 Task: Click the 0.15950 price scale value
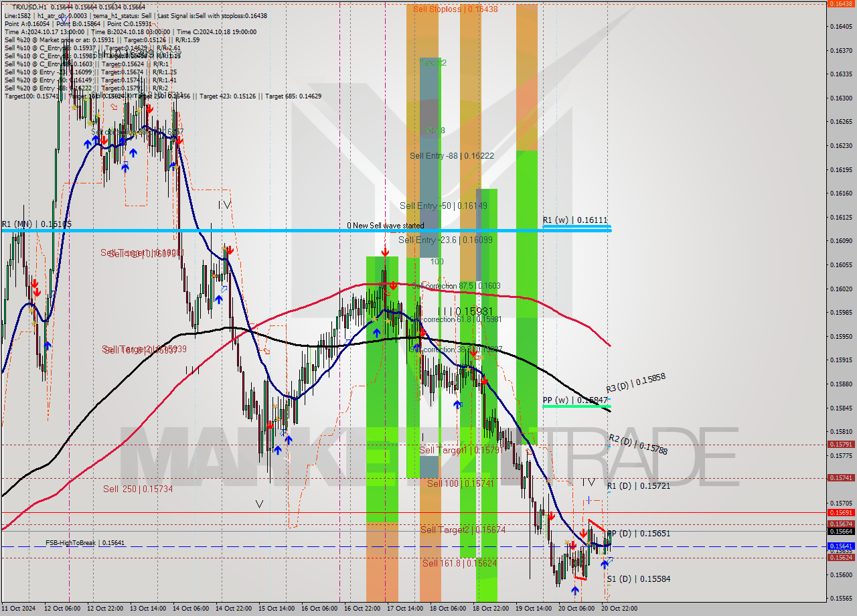pos(841,336)
